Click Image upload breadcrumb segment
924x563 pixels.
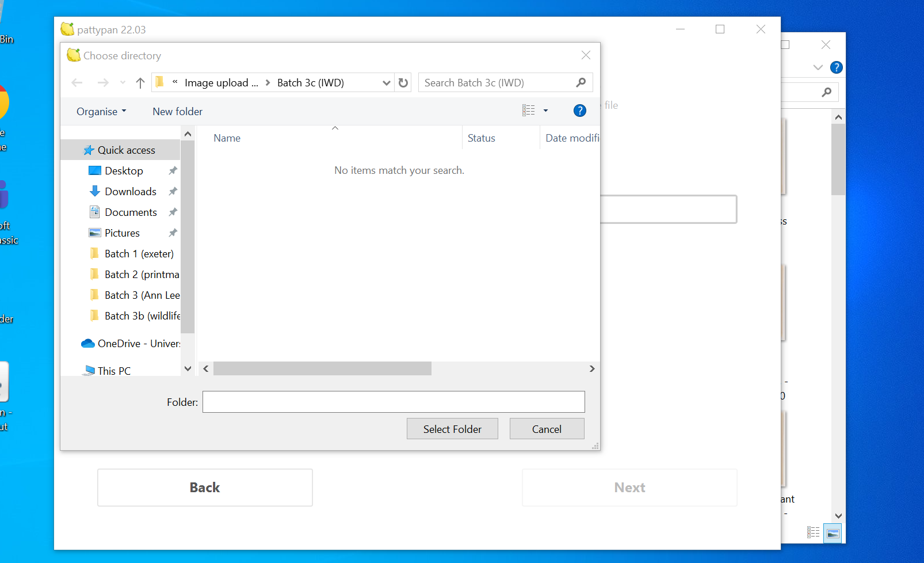(221, 83)
